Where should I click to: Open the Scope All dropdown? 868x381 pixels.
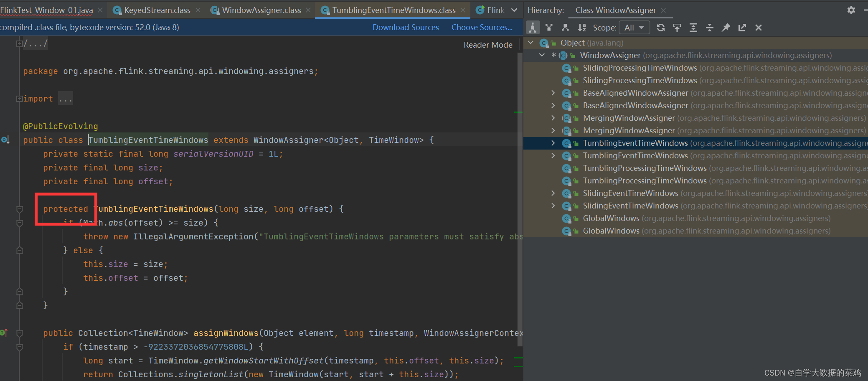[x=634, y=28]
